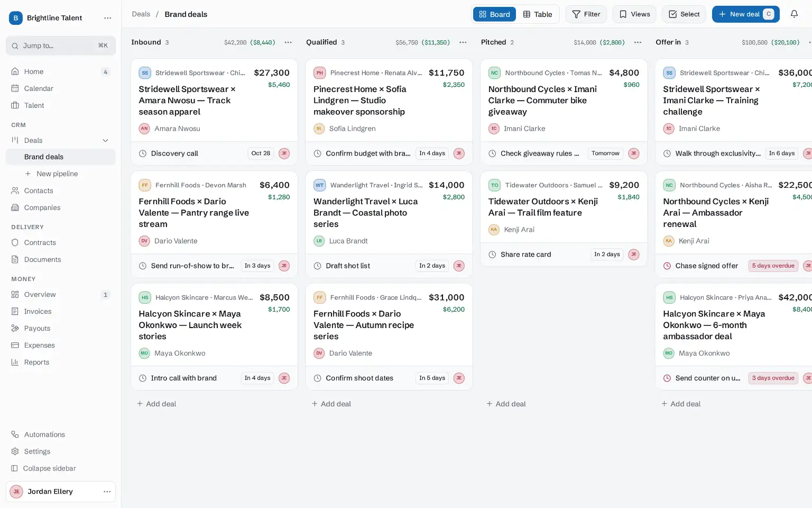Add deal to the Inbound column
The image size is (812, 508).
[156, 404]
